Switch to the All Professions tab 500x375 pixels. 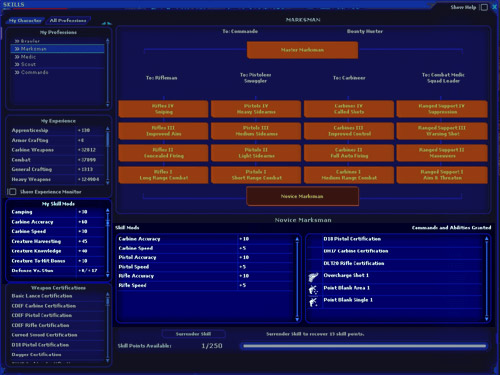[68, 21]
